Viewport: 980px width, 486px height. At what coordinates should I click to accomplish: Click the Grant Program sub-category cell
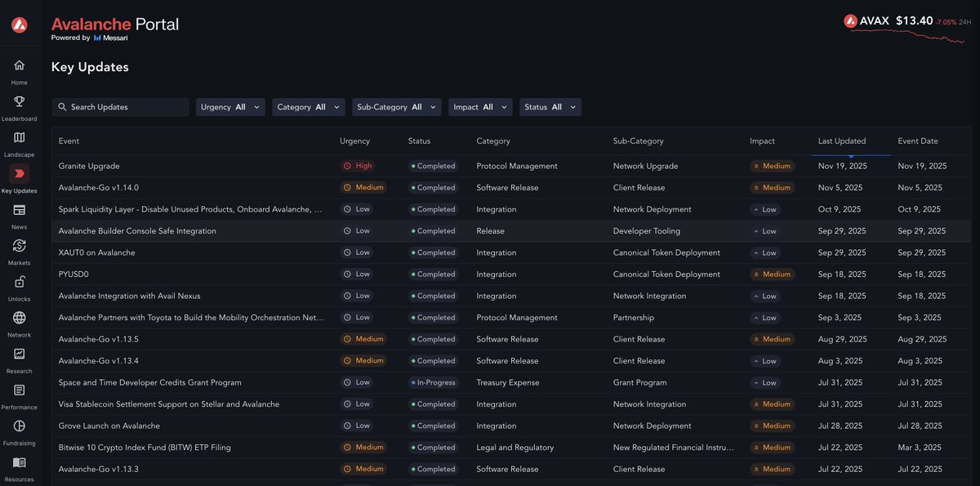pos(639,382)
